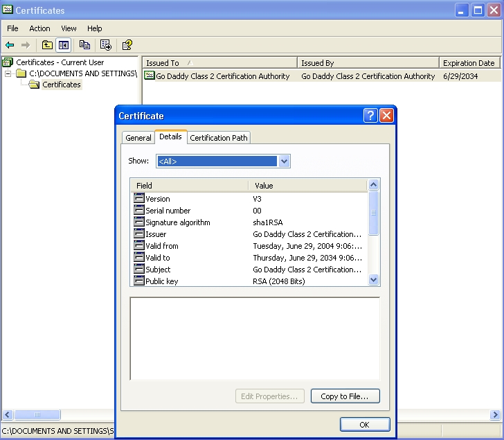Sort by the Issued To column header
Screen dimensions: 504x440
[219, 63]
